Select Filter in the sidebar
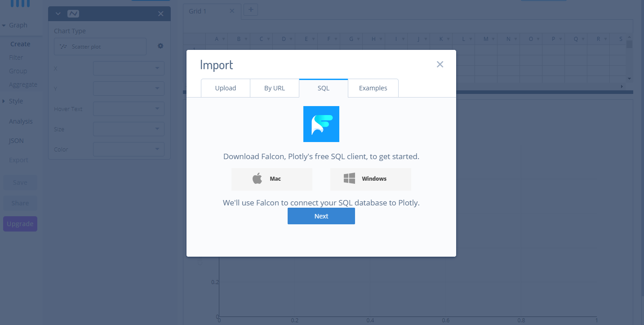 [16, 58]
